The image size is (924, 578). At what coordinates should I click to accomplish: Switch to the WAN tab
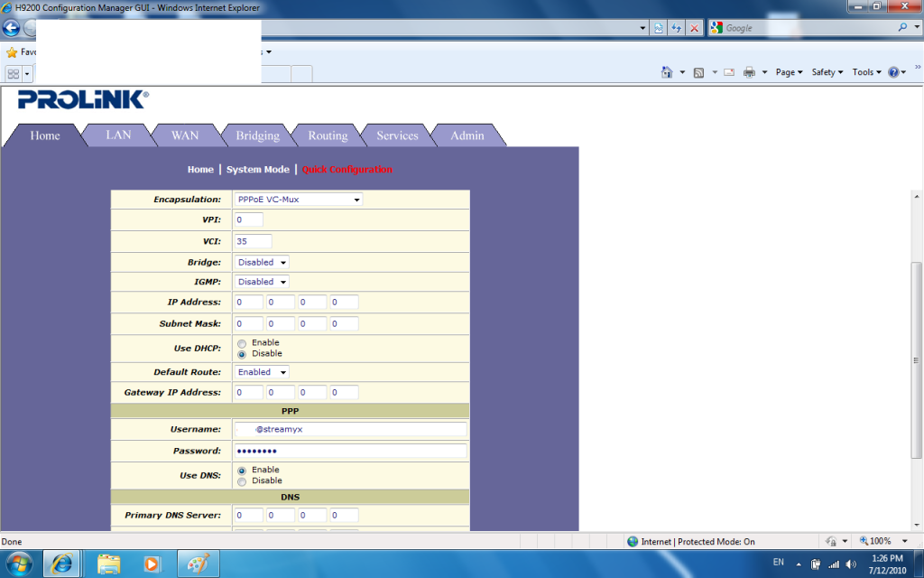coord(185,135)
